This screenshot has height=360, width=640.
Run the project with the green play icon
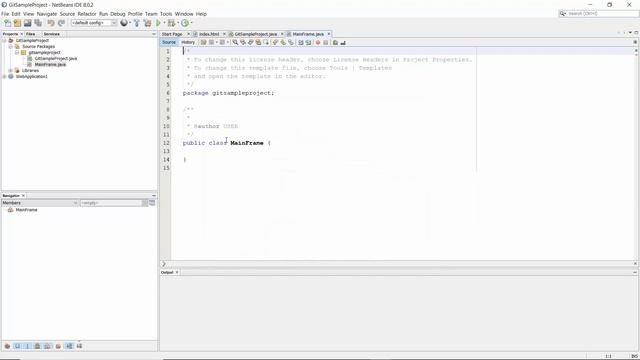coord(158,23)
